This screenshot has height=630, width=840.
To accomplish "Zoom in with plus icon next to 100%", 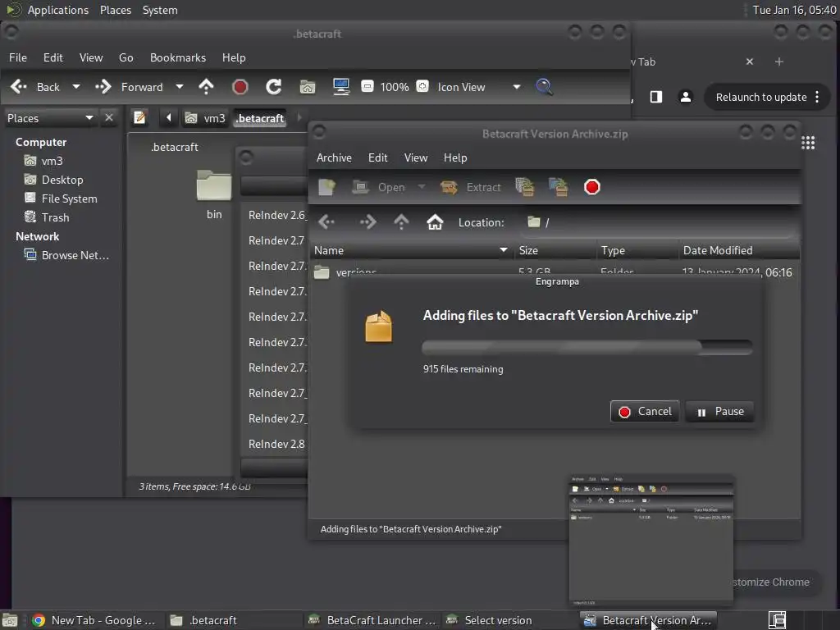I will coord(422,86).
